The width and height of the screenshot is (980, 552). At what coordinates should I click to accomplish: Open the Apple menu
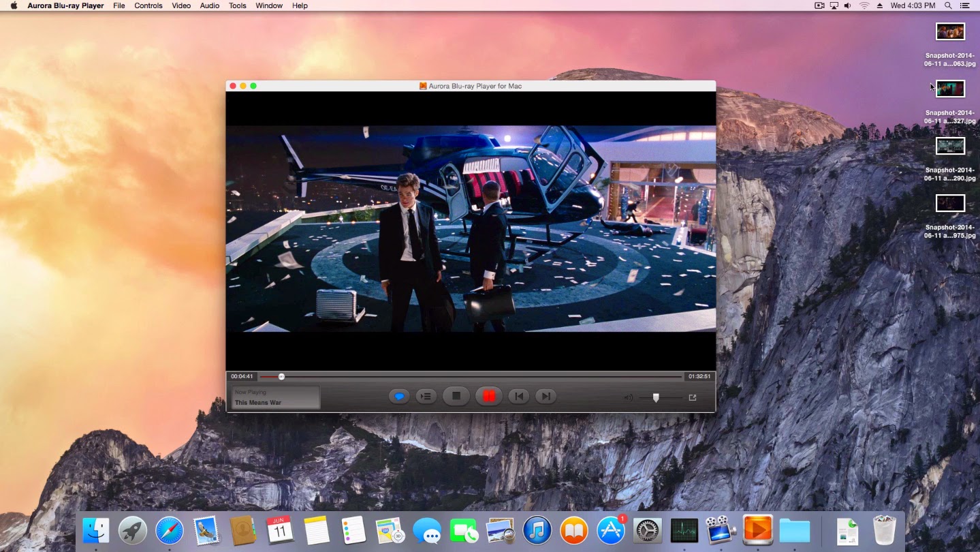coord(14,5)
